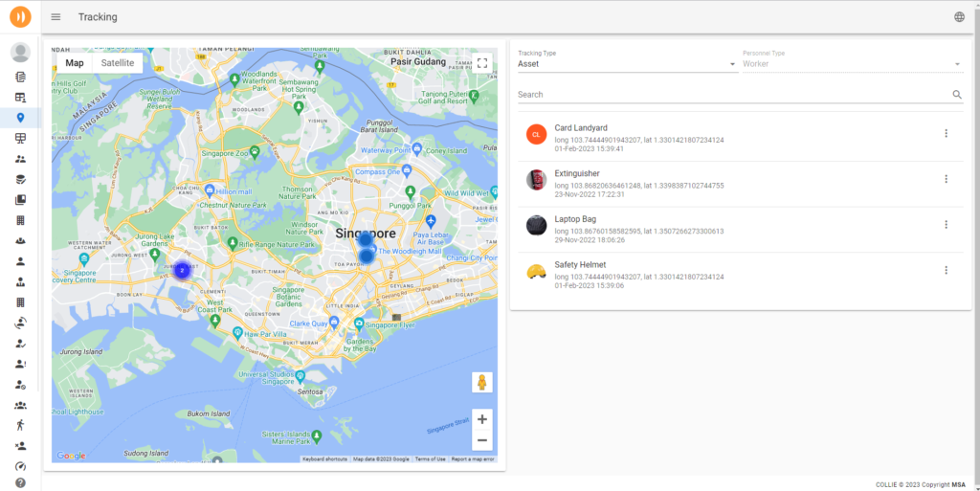Image resolution: width=980 pixels, height=491 pixels.
Task: Switch to the Map view tab
Action: pyautogui.click(x=75, y=62)
